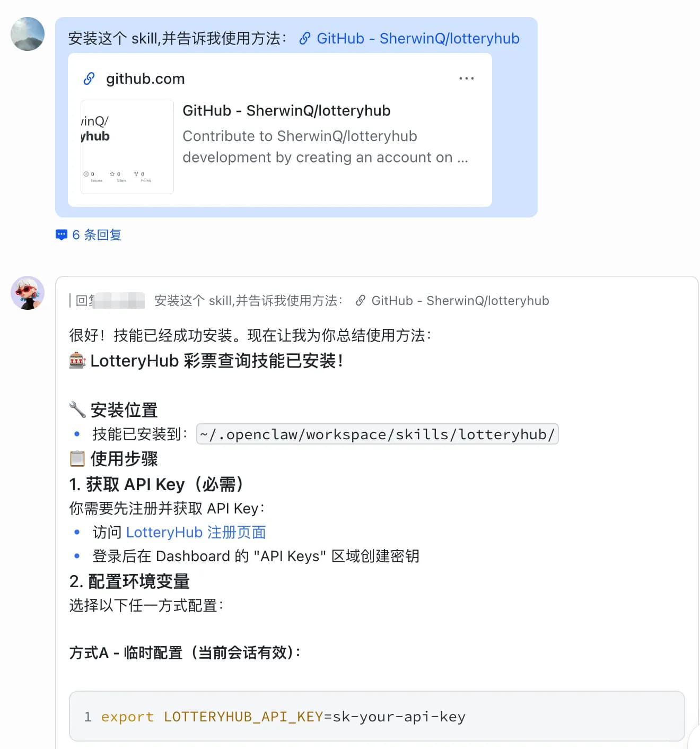Click the chain link icon beside github.com
This screenshot has height=749, width=700.
(89, 79)
